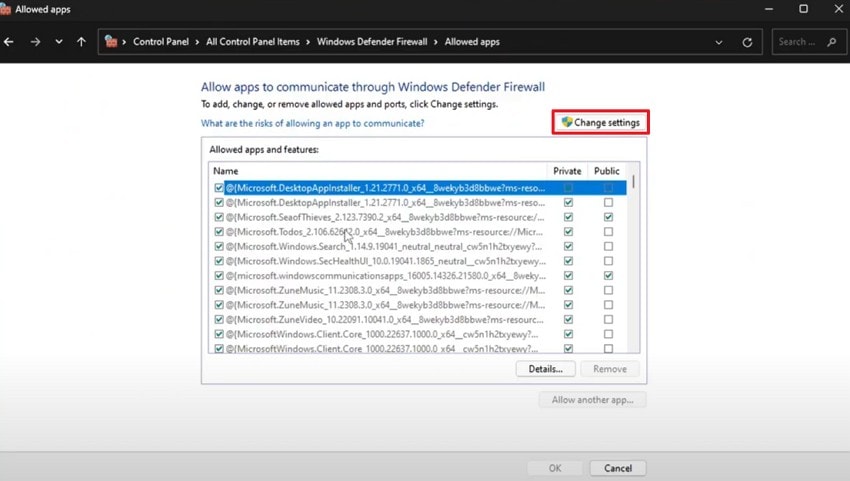Image resolution: width=850 pixels, height=481 pixels.
Task: Select the Microsoft.Todos_2.106 entry
Action: click(384, 232)
